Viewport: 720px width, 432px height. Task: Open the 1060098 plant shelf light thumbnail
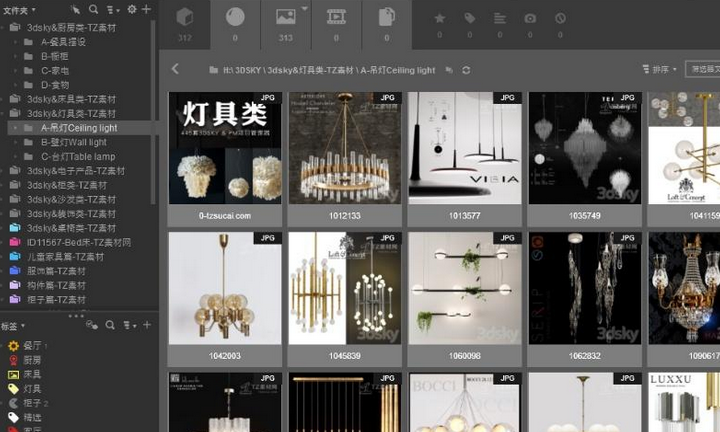point(465,288)
